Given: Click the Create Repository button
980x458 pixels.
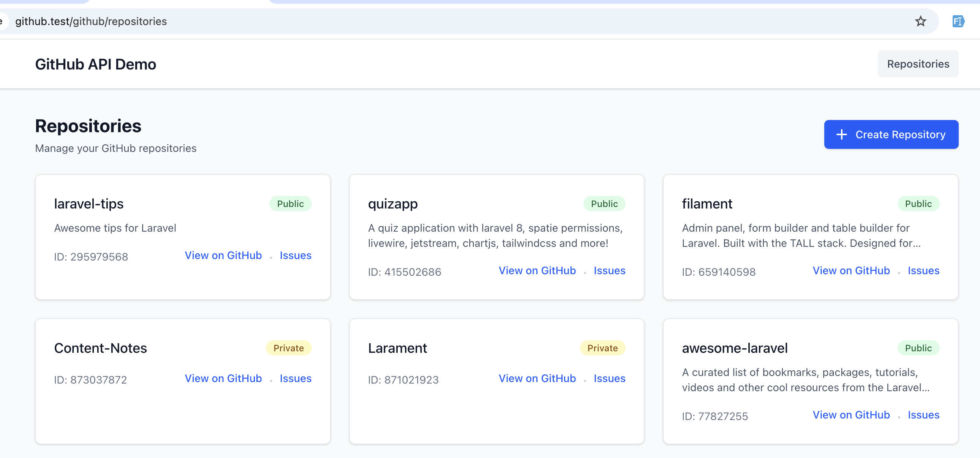Looking at the screenshot, I should click(x=891, y=134).
